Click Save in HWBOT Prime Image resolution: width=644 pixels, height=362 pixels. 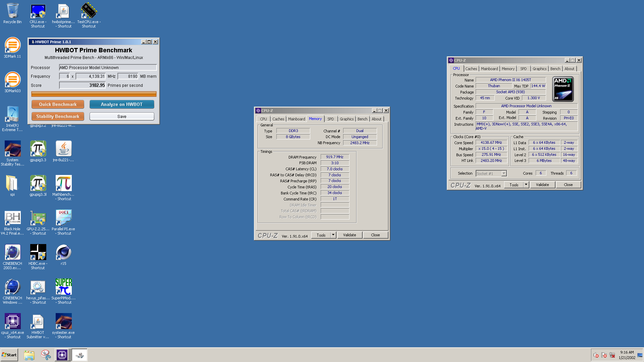point(122,116)
